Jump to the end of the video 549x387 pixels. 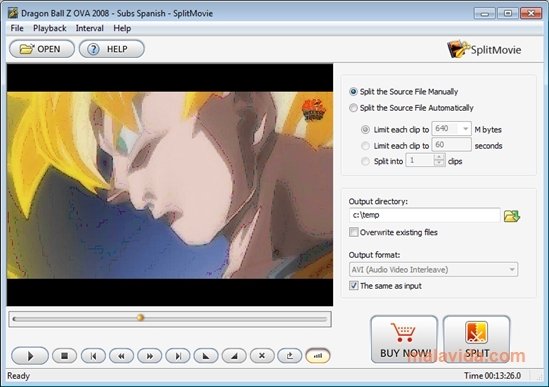pyautogui.click(x=178, y=356)
